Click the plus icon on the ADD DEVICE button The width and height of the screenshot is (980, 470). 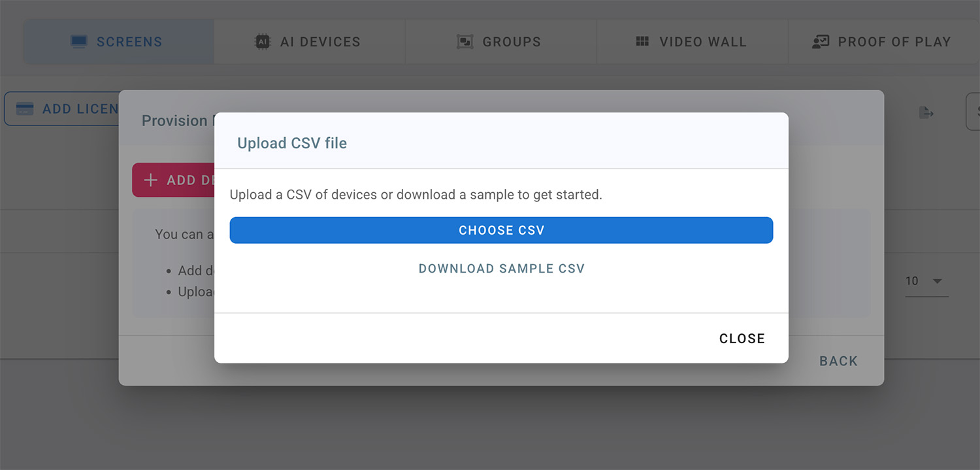point(151,180)
